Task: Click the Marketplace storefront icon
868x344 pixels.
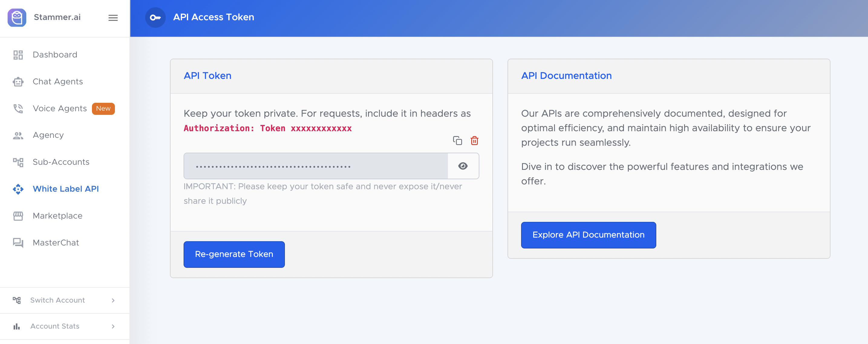Action: (x=18, y=216)
